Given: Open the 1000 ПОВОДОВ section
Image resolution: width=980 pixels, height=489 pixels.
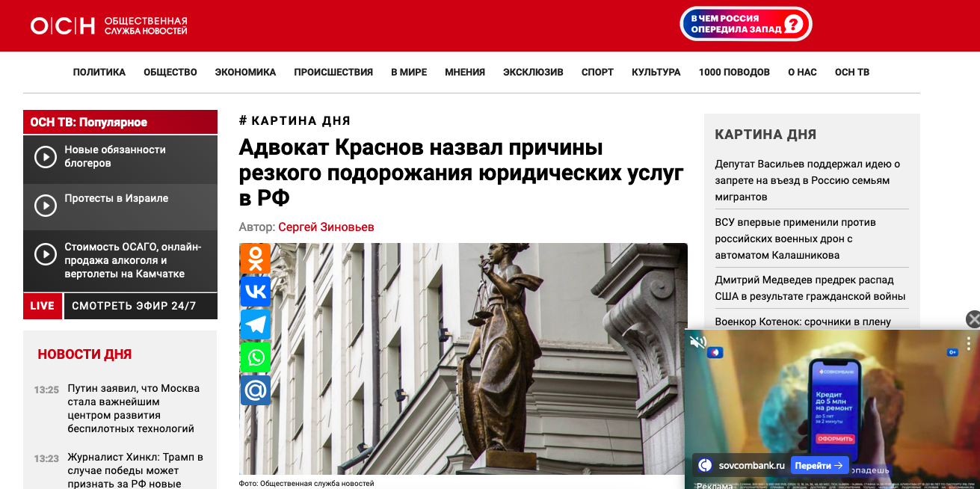Looking at the screenshot, I should [734, 73].
